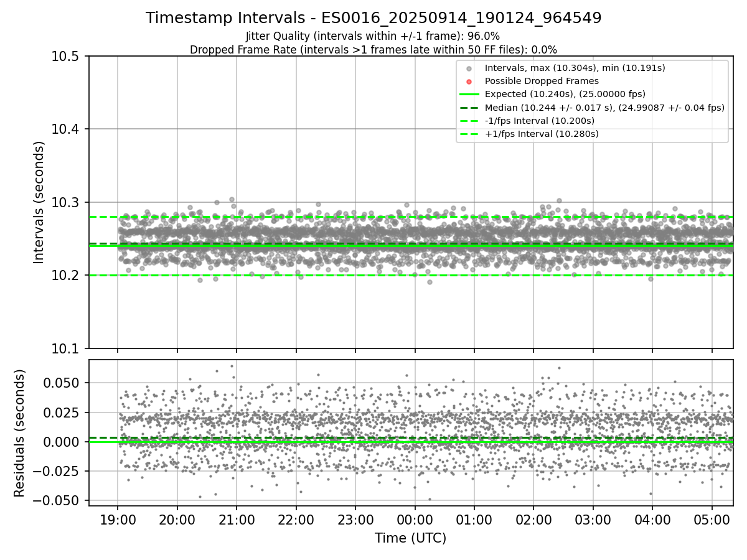
Task: Click the solid green line sample beside Expected
Action: (x=469, y=95)
